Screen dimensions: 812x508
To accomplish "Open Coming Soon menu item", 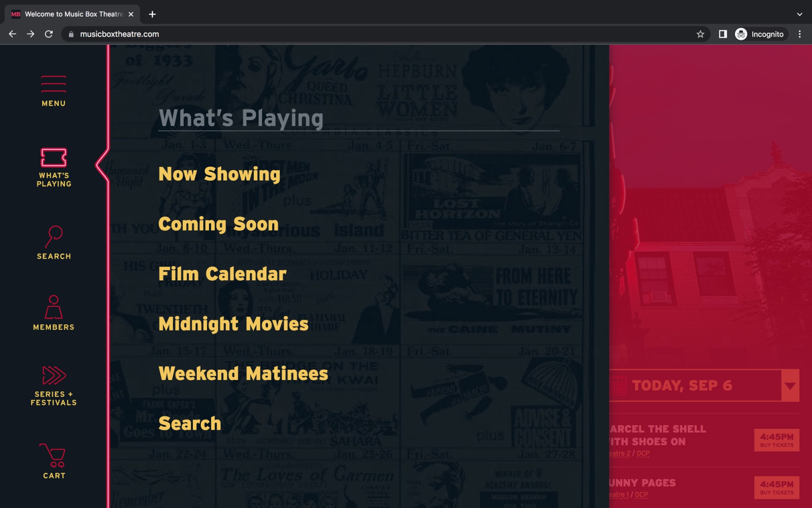I will tap(218, 224).
